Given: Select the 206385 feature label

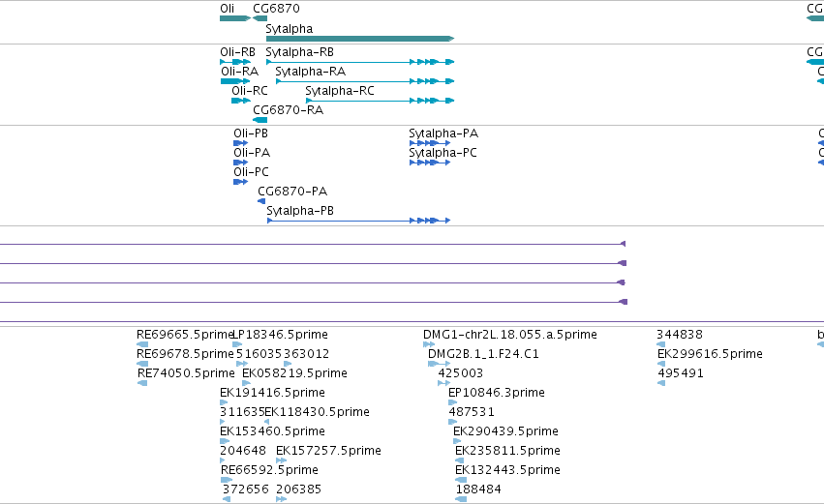Looking at the screenshot, I should (298, 490).
